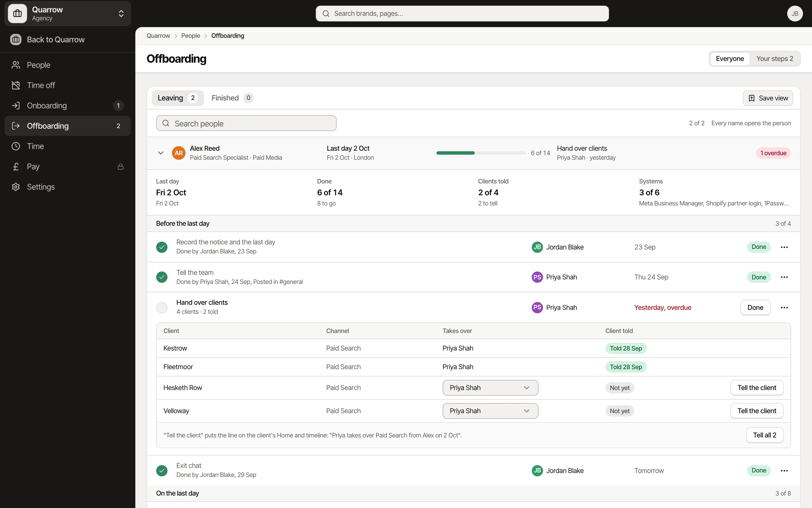Click Alex Reed's AR avatar
812x508 pixels.
tap(178, 153)
